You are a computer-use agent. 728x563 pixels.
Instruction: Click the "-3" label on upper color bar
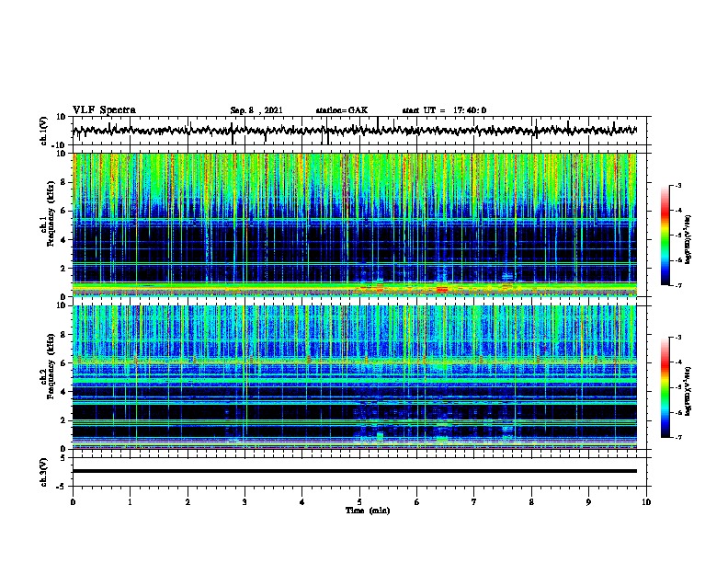677,185
